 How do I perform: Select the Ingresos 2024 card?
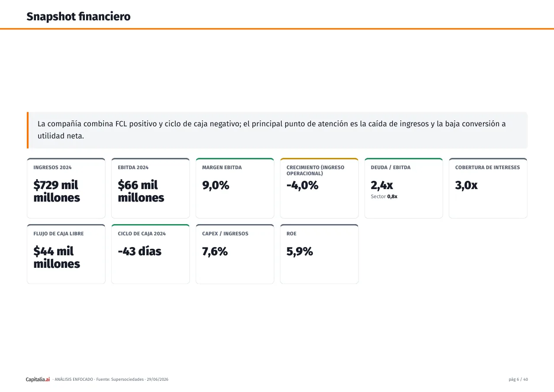click(x=66, y=188)
